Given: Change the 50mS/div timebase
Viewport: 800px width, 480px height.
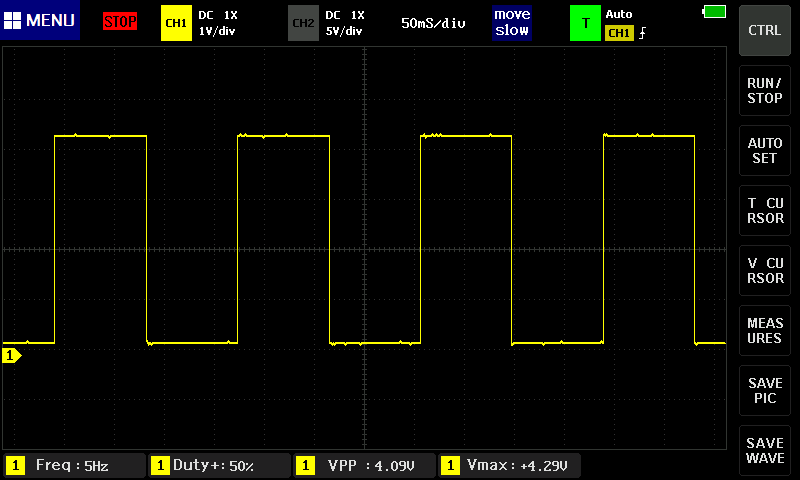Looking at the screenshot, I should (x=433, y=23).
